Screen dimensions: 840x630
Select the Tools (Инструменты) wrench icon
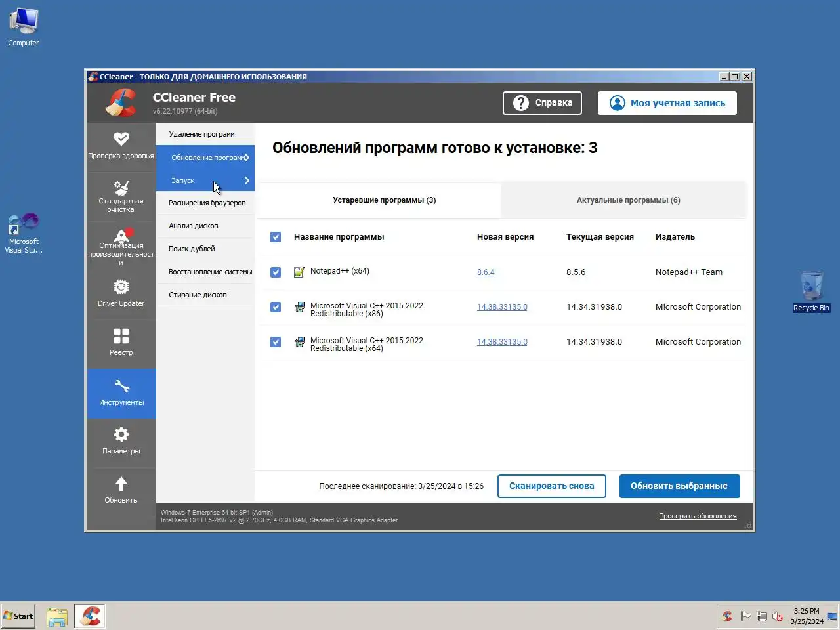tap(121, 386)
